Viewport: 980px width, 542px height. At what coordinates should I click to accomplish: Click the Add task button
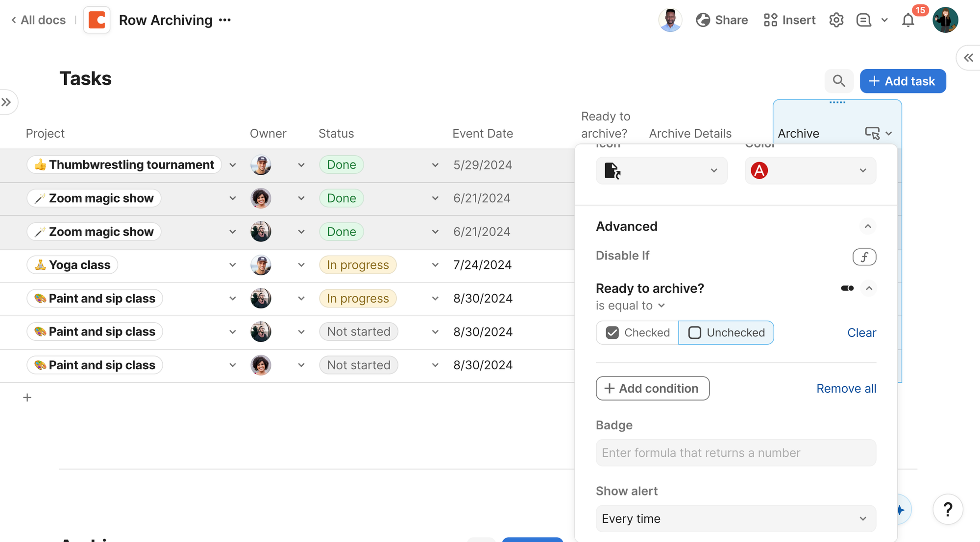[903, 81]
